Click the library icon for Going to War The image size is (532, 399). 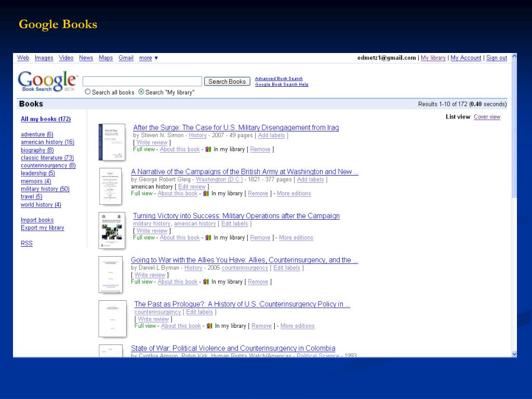[206, 282]
